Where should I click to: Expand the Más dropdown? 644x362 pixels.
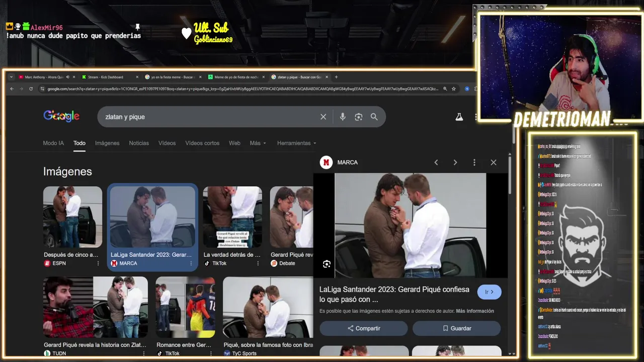tap(258, 143)
